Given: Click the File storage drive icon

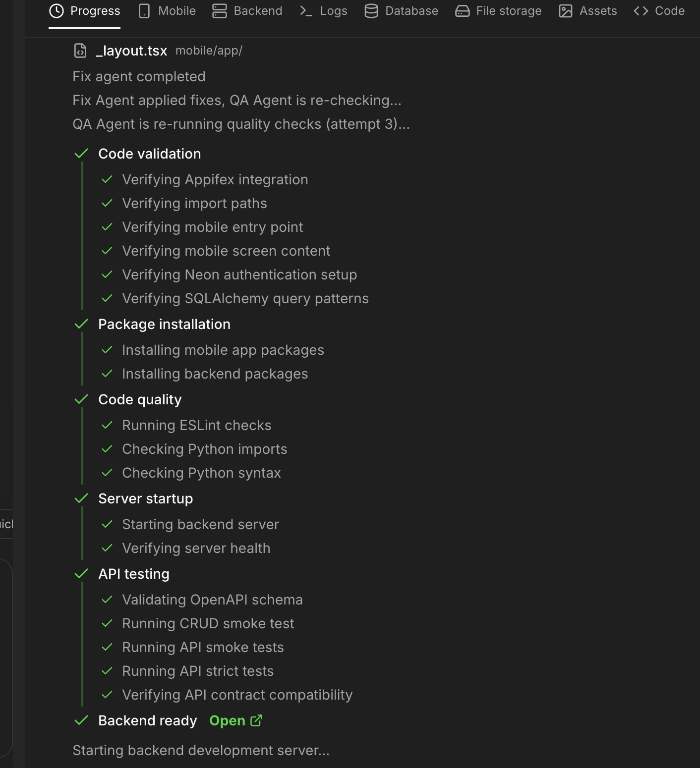Looking at the screenshot, I should click(462, 10).
